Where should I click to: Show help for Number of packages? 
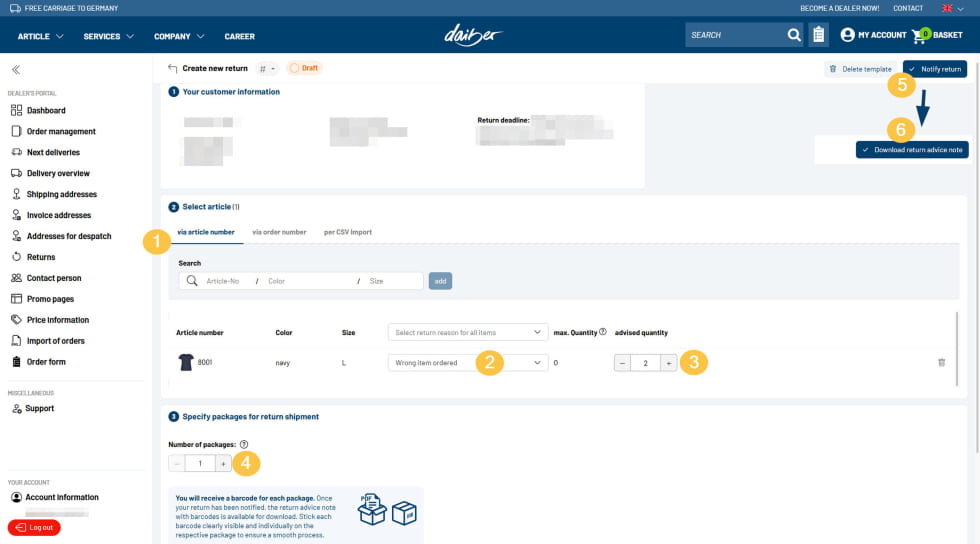(x=244, y=445)
